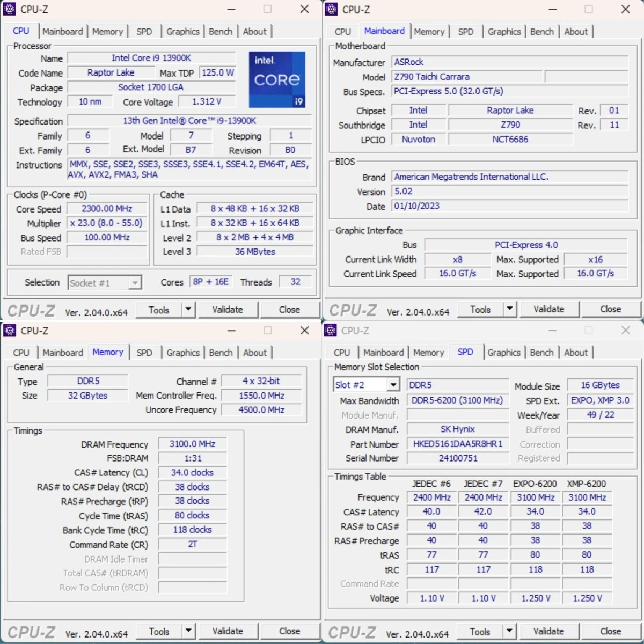Expand Tools dropdown arrow in Mainboard window

(509, 309)
